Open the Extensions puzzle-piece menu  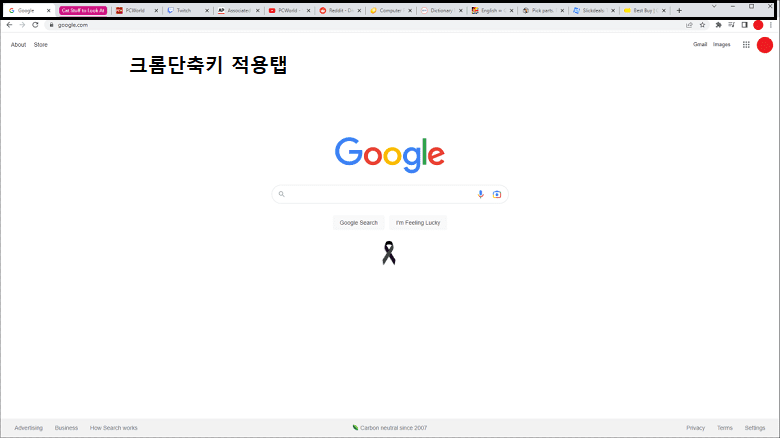point(718,25)
